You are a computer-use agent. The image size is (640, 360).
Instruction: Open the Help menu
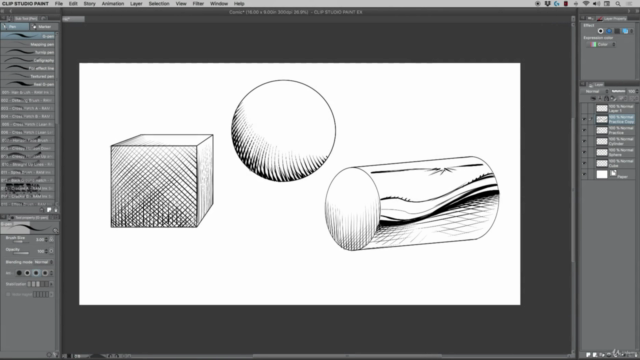point(239,4)
